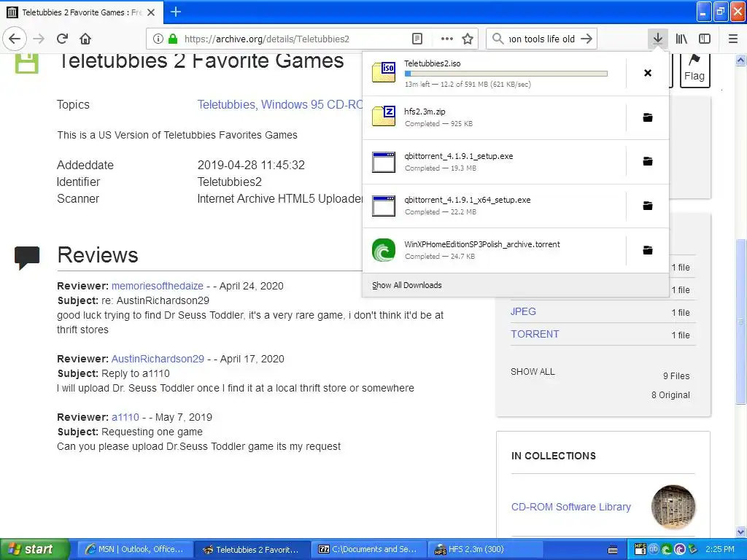The height and width of the screenshot is (560, 747).
Task: Close the Teletubbies 2 Favorite Games tab
Action: pyautogui.click(x=151, y=12)
